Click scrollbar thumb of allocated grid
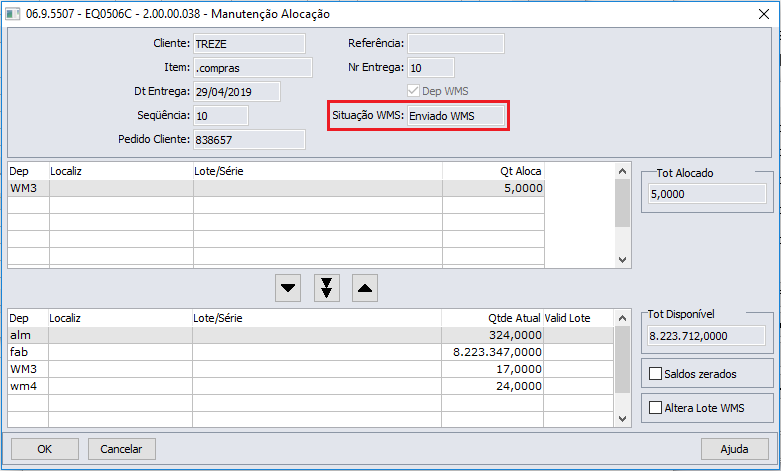Viewport: 781px width, 471px height. (x=622, y=203)
